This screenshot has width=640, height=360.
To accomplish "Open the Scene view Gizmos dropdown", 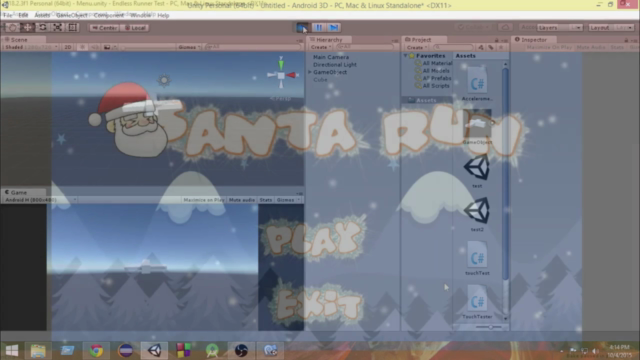I will pos(189,47).
